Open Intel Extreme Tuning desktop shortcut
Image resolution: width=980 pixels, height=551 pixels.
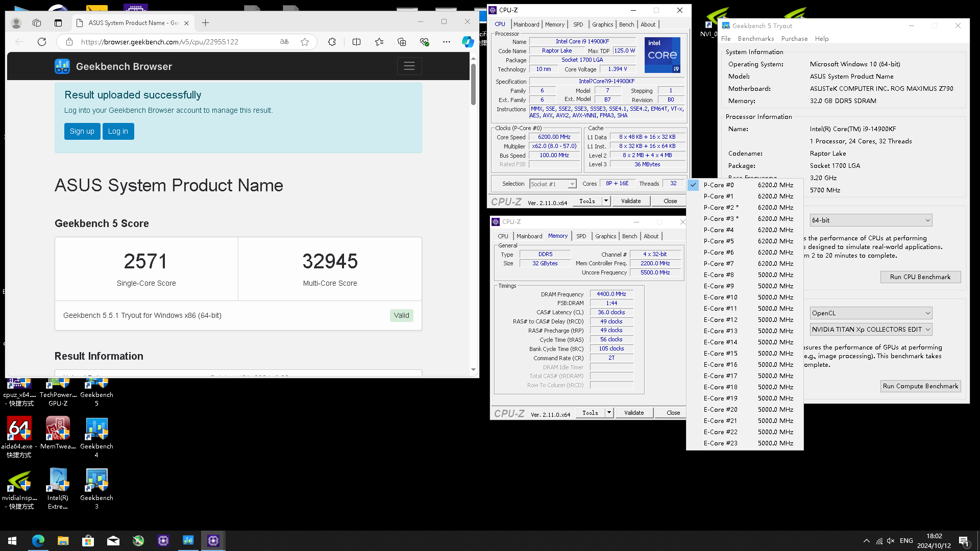click(58, 489)
